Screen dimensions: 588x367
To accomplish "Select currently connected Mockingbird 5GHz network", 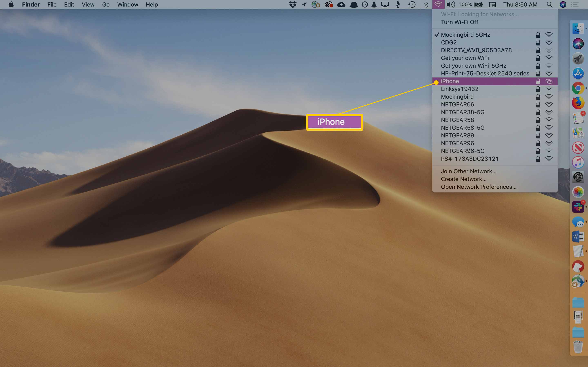I will (x=466, y=35).
